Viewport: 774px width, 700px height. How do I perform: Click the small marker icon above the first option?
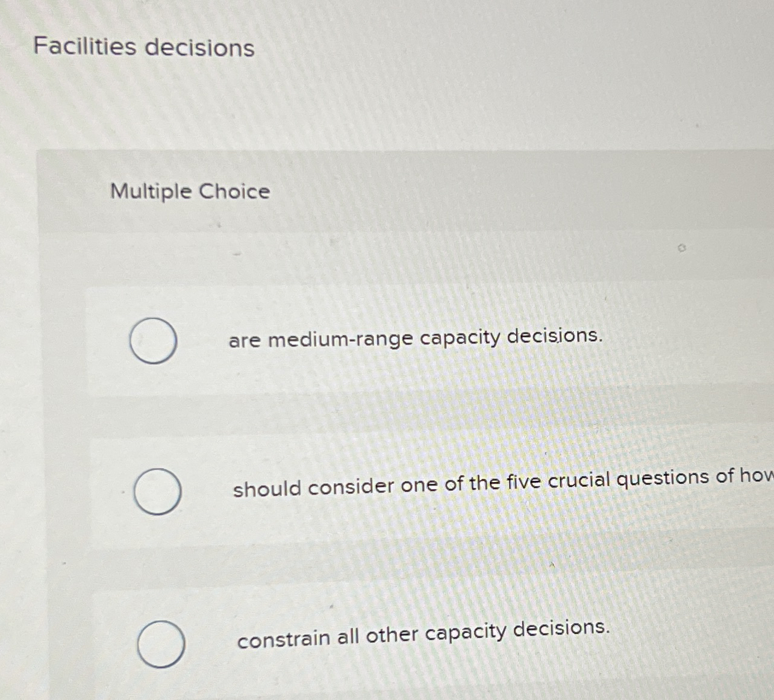pyautogui.click(x=681, y=248)
